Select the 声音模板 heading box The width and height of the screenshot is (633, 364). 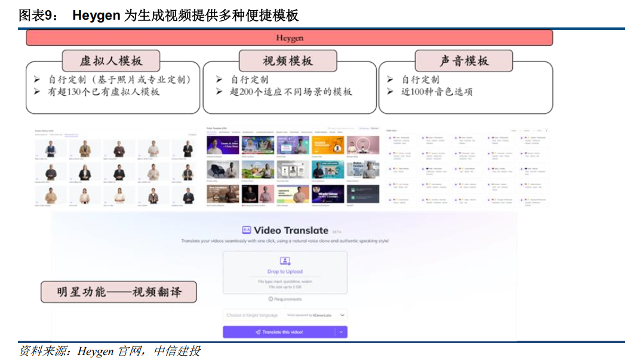(464, 61)
